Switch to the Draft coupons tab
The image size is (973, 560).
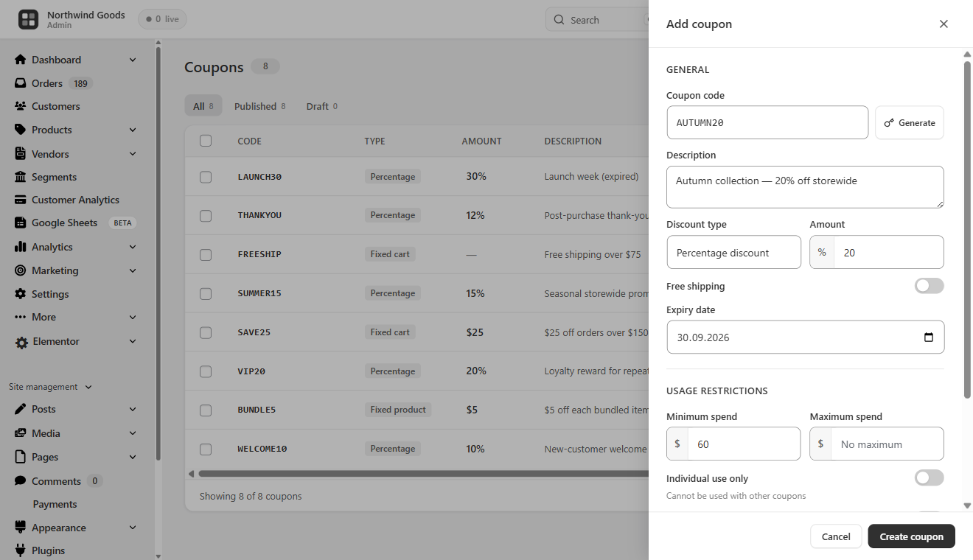pyautogui.click(x=321, y=106)
